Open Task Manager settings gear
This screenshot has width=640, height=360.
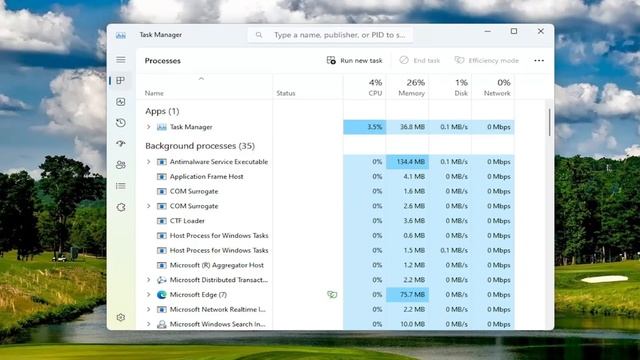(x=120, y=317)
